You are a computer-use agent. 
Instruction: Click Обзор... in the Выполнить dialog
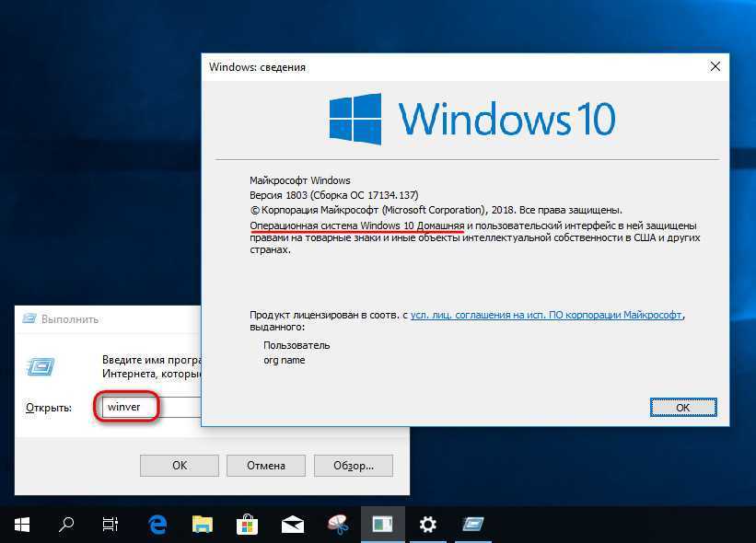point(354,466)
